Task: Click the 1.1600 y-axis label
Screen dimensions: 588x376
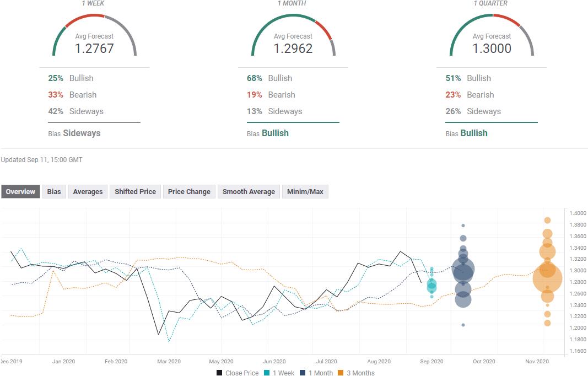Action: (x=578, y=351)
